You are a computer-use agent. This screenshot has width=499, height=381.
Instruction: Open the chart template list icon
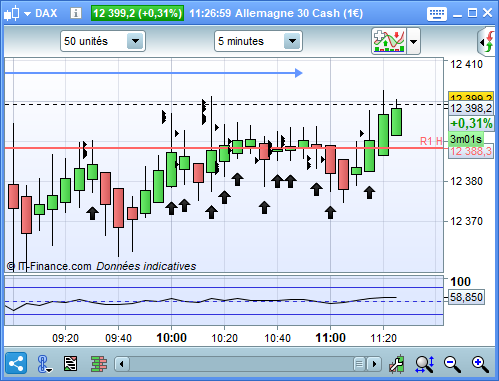point(70,363)
